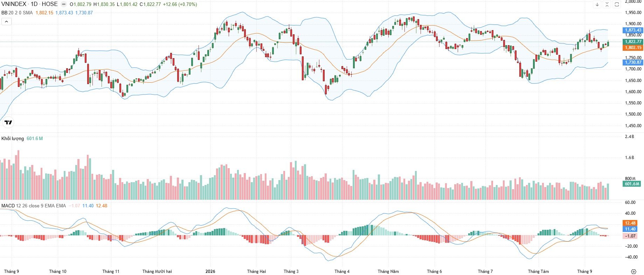Click the Tháng Hai time axis label
644x275 pixels.
pos(256,271)
